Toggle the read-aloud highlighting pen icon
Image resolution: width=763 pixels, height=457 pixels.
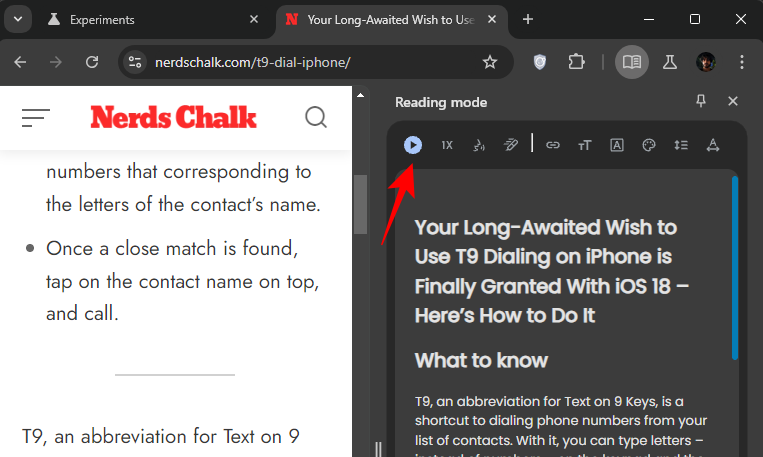coord(510,145)
